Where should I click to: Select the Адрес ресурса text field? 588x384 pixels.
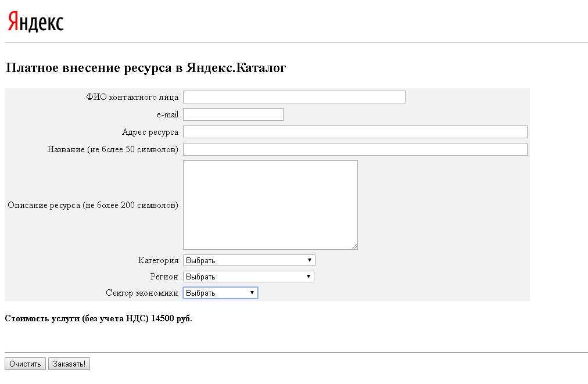[x=355, y=132]
